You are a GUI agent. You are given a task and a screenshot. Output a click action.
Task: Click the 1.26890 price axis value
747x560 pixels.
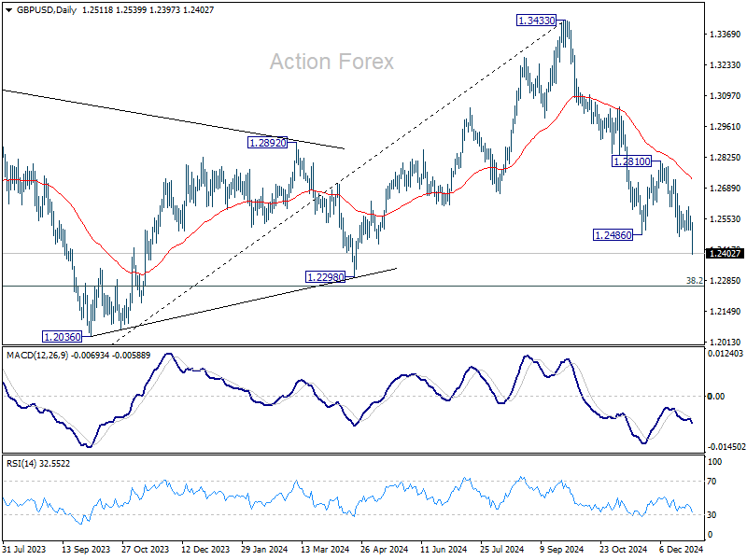pyautogui.click(x=726, y=189)
